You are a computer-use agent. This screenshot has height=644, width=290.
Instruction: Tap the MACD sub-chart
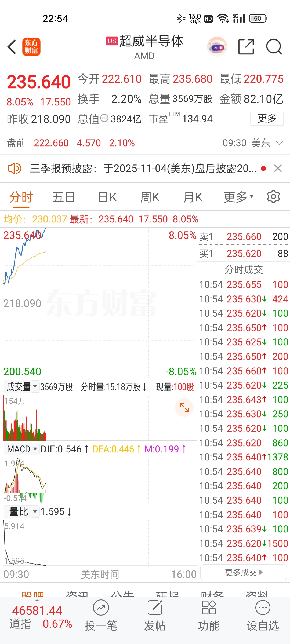[x=100, y=480]
